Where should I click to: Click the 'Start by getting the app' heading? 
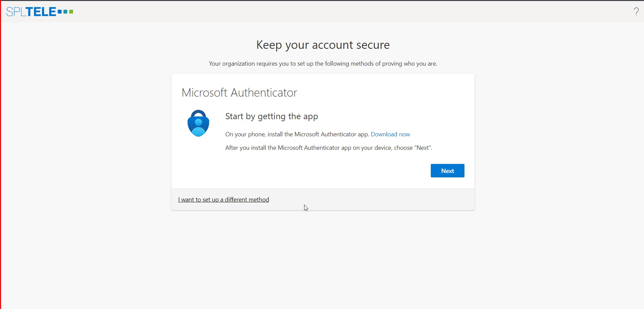click(x=271, y=116)
